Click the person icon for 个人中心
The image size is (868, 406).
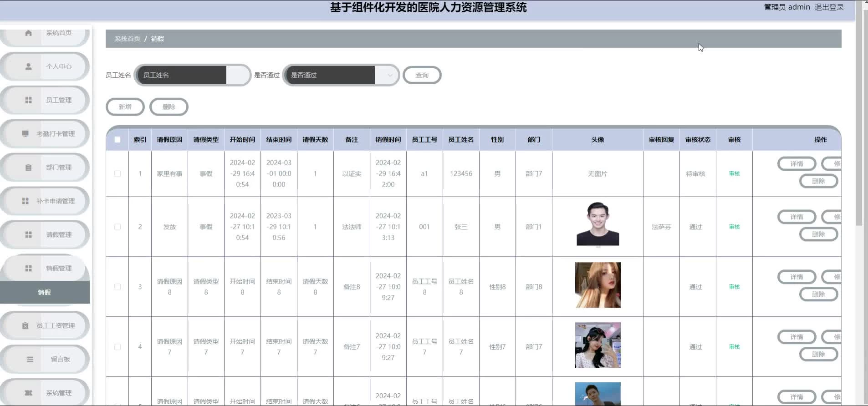pos(28,66)
